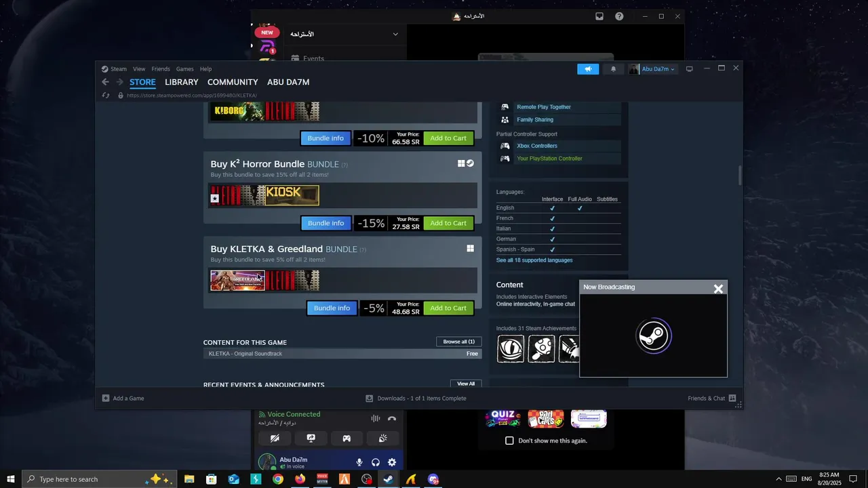
Task: Click Browse all (1) content button
Action: [459, 342]
